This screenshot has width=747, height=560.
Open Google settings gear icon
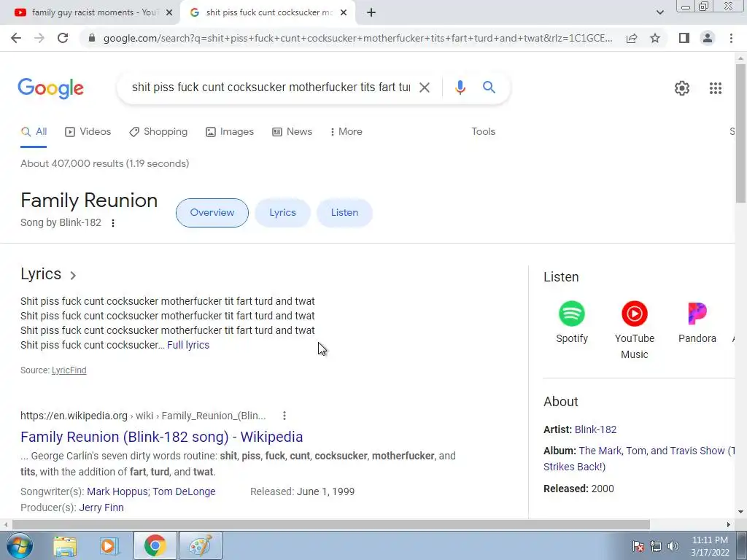[x=682, y=88]
